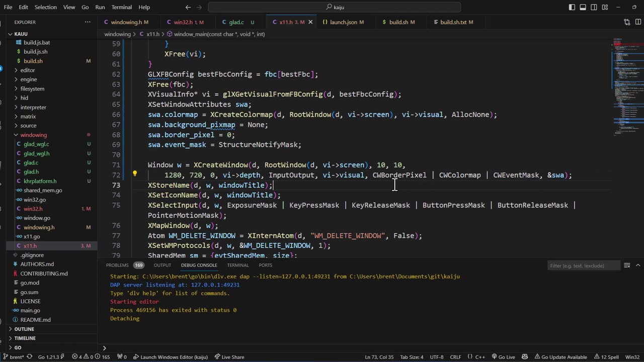644x362 pixels.
Task: Open glad_wgl.c in the explorer
Action: coord(36,144)
